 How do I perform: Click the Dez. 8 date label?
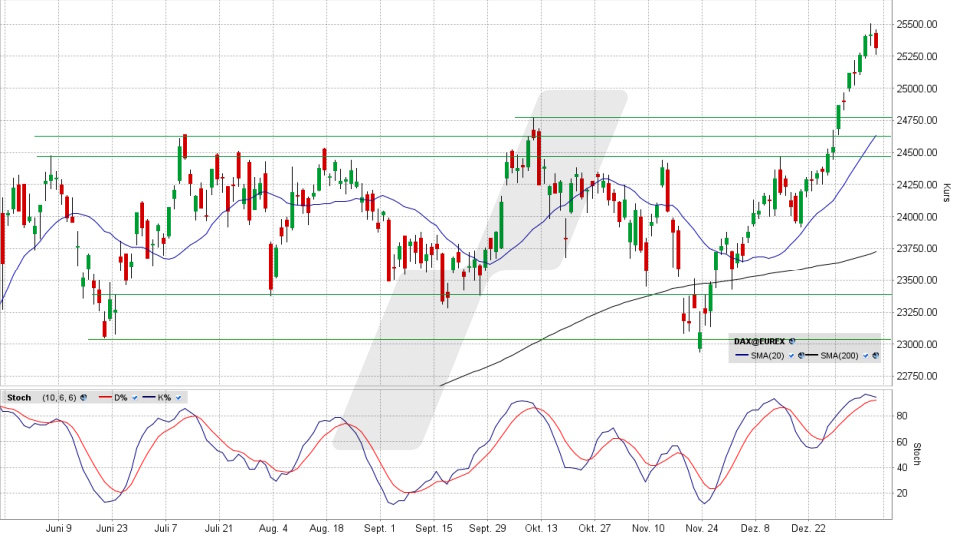(755, 528)
